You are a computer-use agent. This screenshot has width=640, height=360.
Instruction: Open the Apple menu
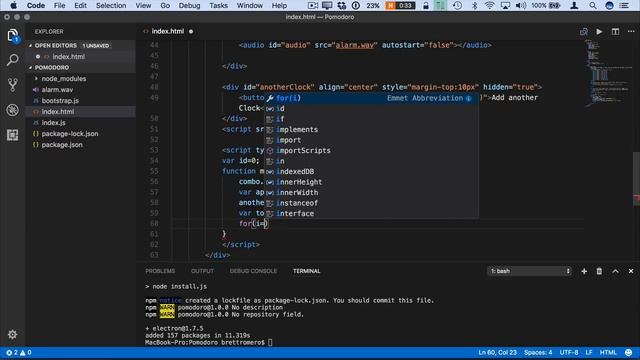13,5
